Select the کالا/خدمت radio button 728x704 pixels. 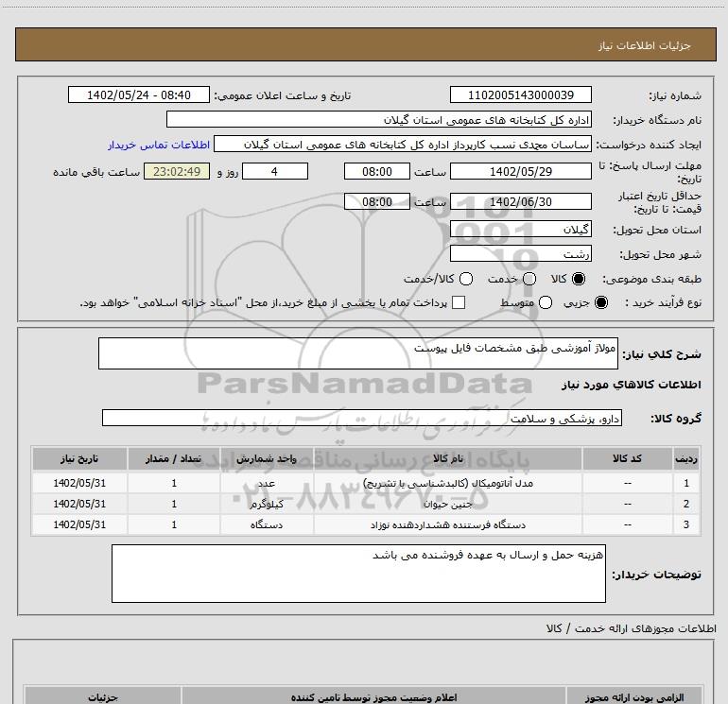[x=466, y=280]
